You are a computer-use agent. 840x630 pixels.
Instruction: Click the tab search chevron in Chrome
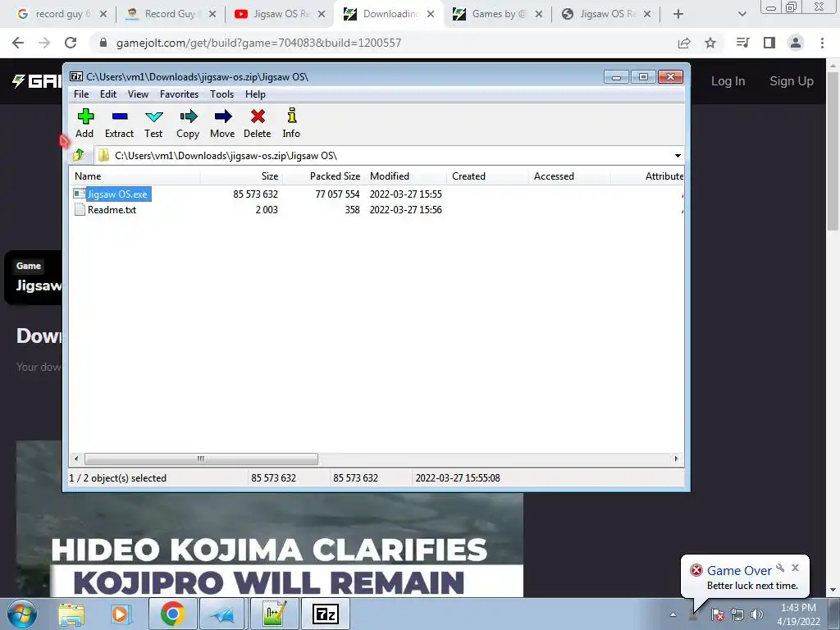pyautogui.click(x=742, y=15)
